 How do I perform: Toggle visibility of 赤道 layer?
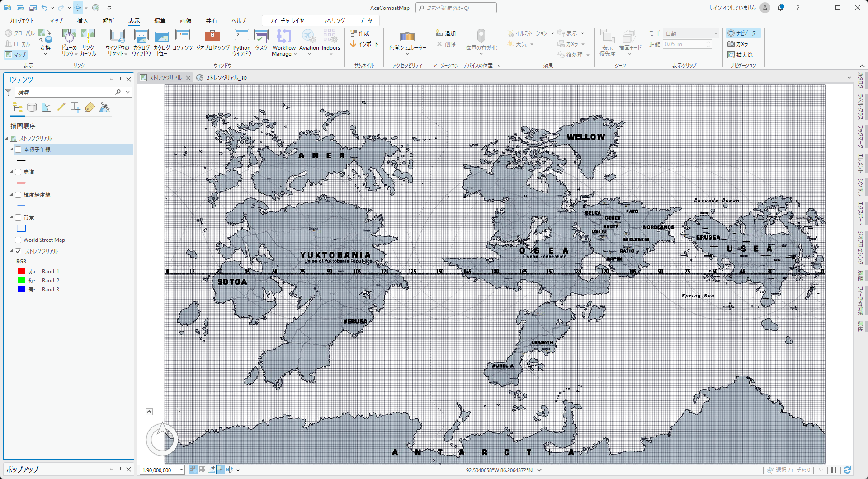[19, 172]
